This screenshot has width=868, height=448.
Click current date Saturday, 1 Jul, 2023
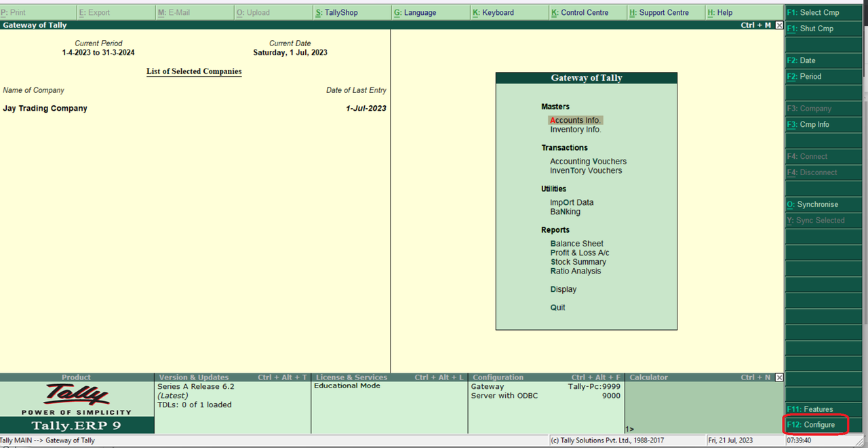[x=290, y=52]
